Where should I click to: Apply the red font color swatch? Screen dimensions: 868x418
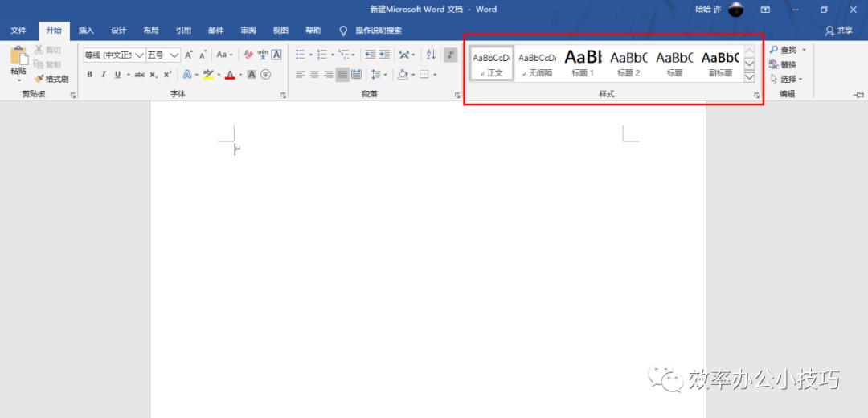point(230,75)
